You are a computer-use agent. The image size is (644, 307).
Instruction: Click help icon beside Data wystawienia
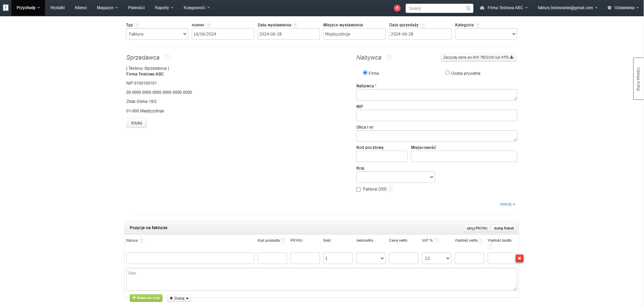coord(295,25)
